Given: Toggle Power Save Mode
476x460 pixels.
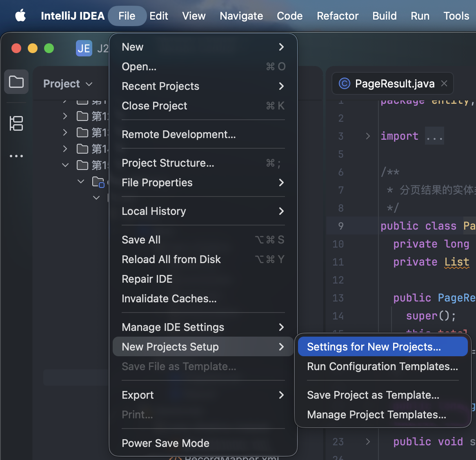Looking at the screenshot, I should tap(165, 443).
